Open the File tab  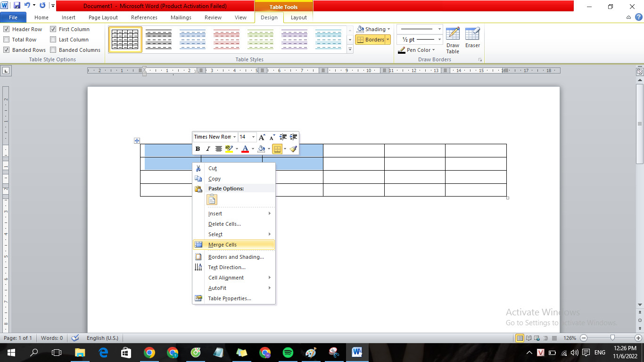pos(13,17)
